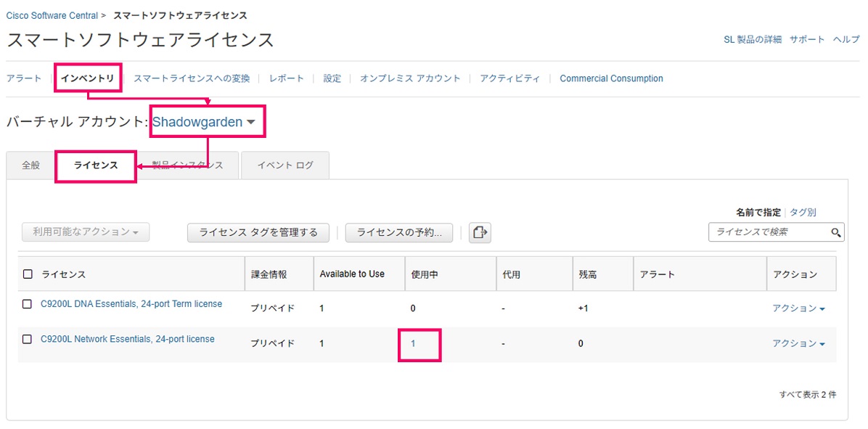Open C9200L DNA Essentials, 24-port Term license

132,304
